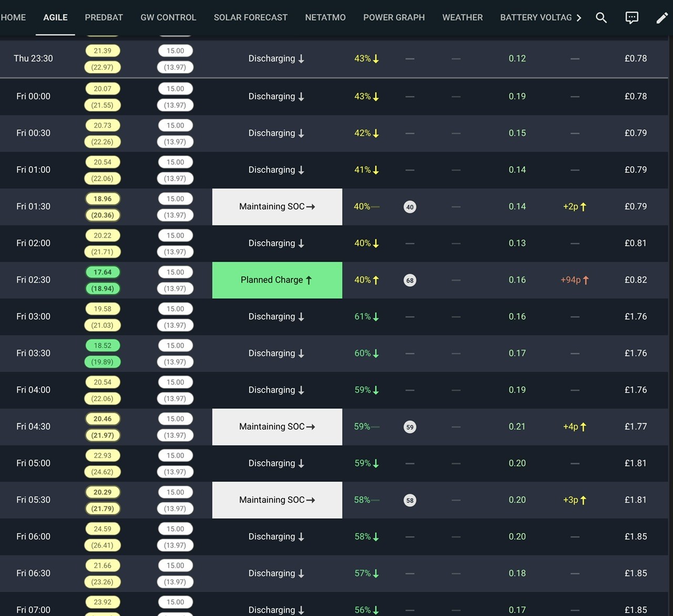The image size is (673, 616).
Task: Switch to the PREDBAT tab
Action: tap(104, 17)
